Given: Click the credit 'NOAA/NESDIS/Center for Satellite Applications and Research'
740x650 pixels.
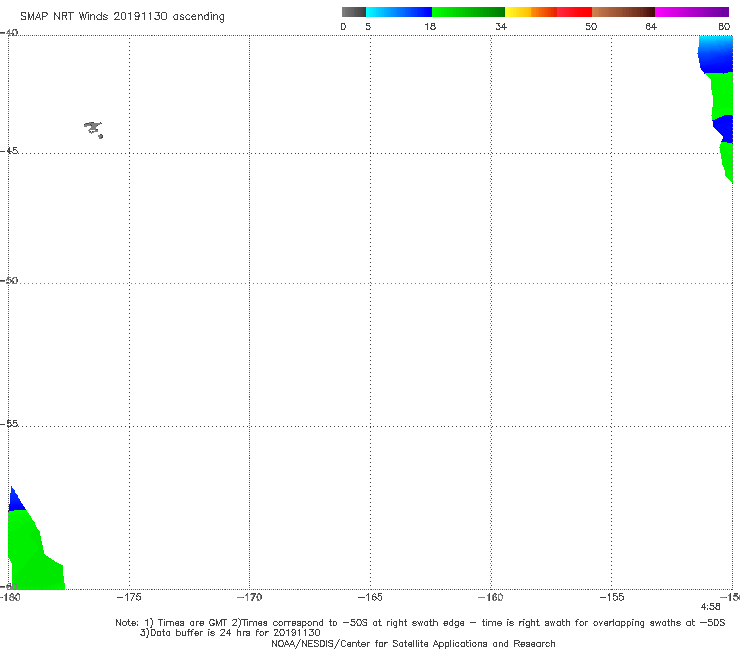Looking at the screenshot, I should [413, 643].
